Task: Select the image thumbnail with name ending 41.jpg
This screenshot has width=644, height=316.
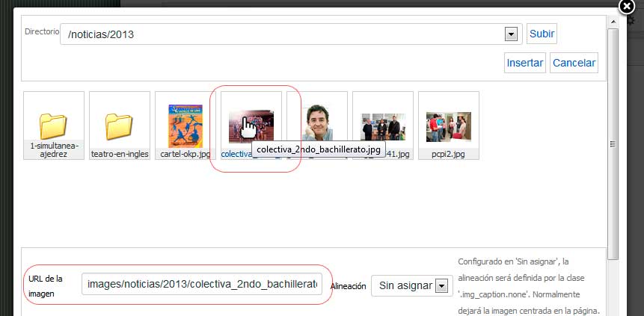Action: click(382, 126)
